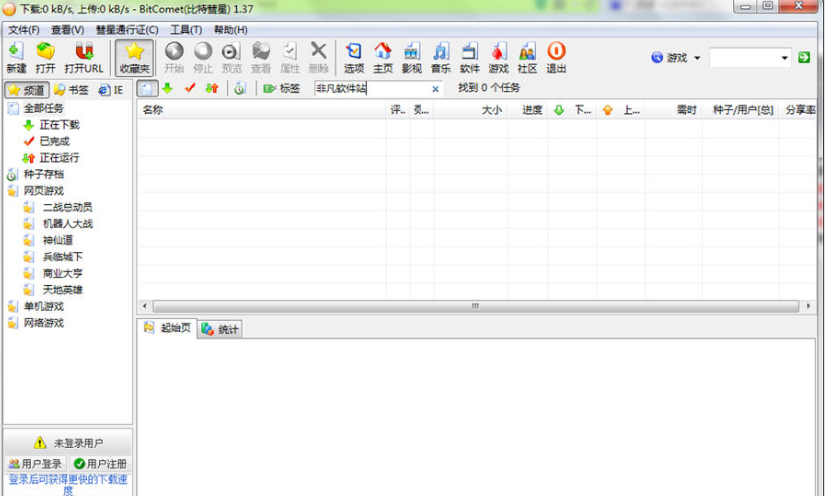This screenshot has height=496, width=826.
Task: Toggle the red checkmark completed filter
Action: pos(190,88)
